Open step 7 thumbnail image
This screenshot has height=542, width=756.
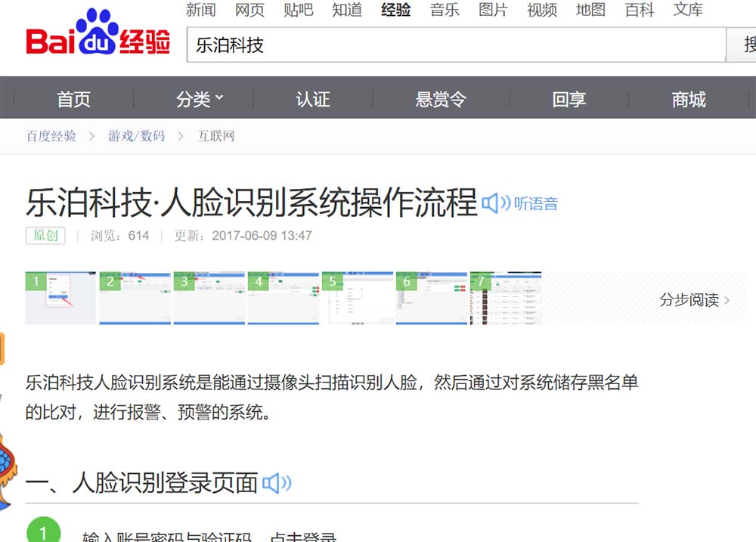pos(505,298)
